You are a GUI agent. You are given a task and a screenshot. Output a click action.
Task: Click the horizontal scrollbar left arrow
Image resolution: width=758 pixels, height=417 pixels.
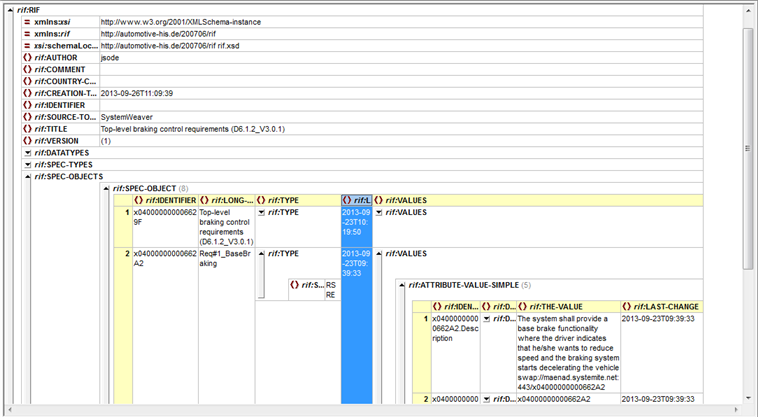point(10,410)
